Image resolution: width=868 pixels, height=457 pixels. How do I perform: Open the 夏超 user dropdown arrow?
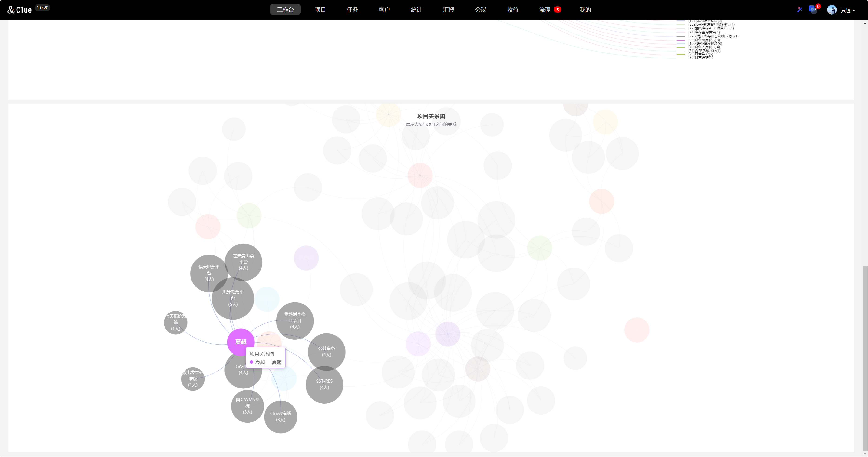(x=854, y=10)
